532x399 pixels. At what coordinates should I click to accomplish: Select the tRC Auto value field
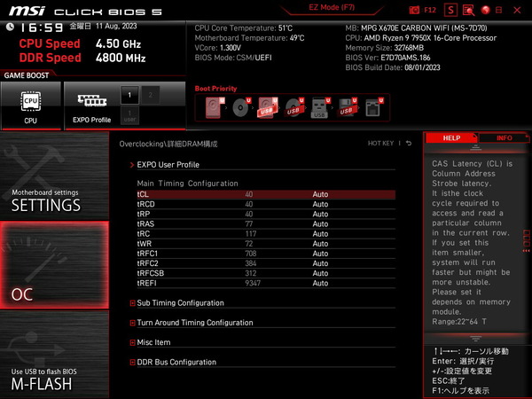point(320,234)
